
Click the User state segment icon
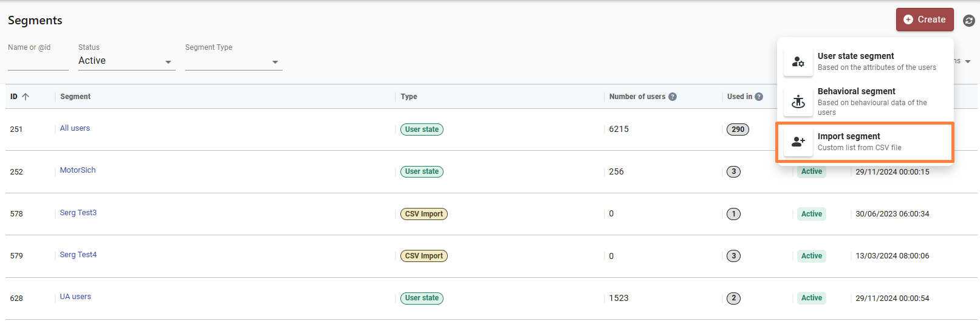(798, 62)
